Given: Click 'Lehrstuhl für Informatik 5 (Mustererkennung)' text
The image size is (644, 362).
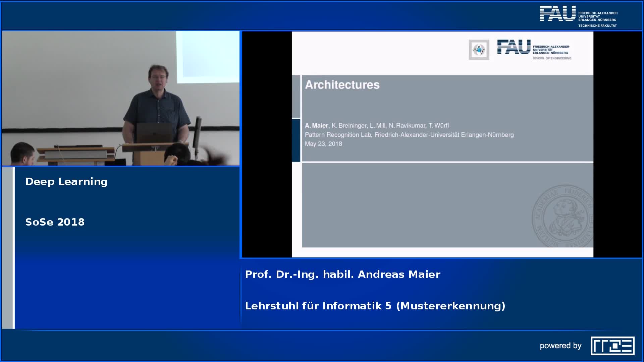Looking at the screenshot, I should (375, 306).
